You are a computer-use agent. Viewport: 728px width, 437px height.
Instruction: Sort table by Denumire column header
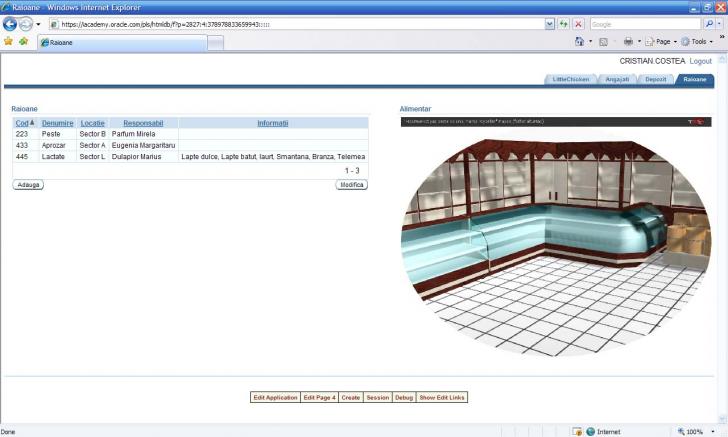[x=58, y=123]
